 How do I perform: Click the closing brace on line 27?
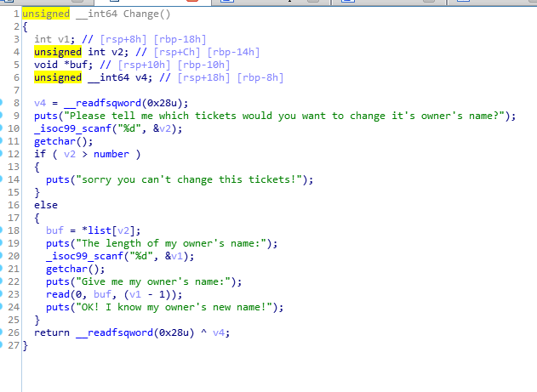click(x=25, y=346)
